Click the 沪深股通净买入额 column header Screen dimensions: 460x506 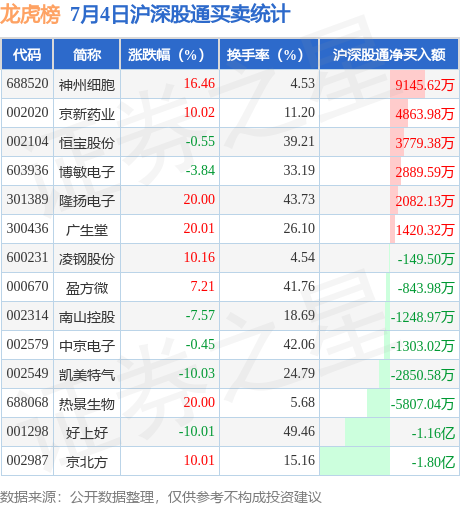(x=389, y=54)
